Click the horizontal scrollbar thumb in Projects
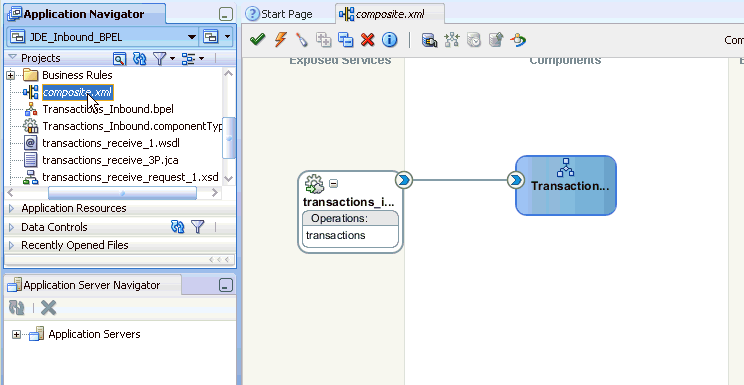This screenshot has height=385, width=744. (x=122, y=193)
